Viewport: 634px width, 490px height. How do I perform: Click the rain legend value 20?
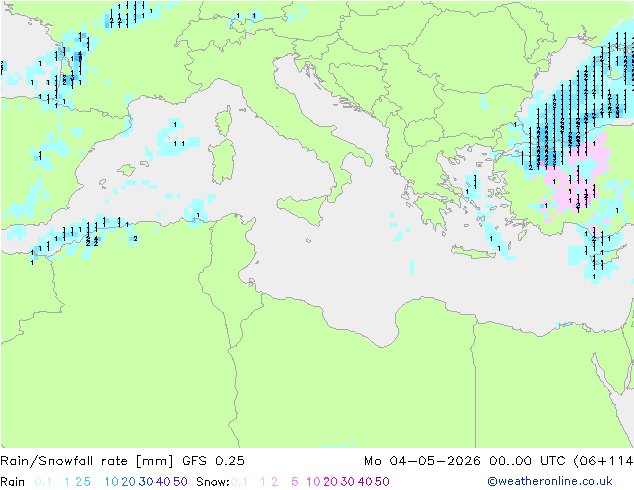tap(129, 482)
